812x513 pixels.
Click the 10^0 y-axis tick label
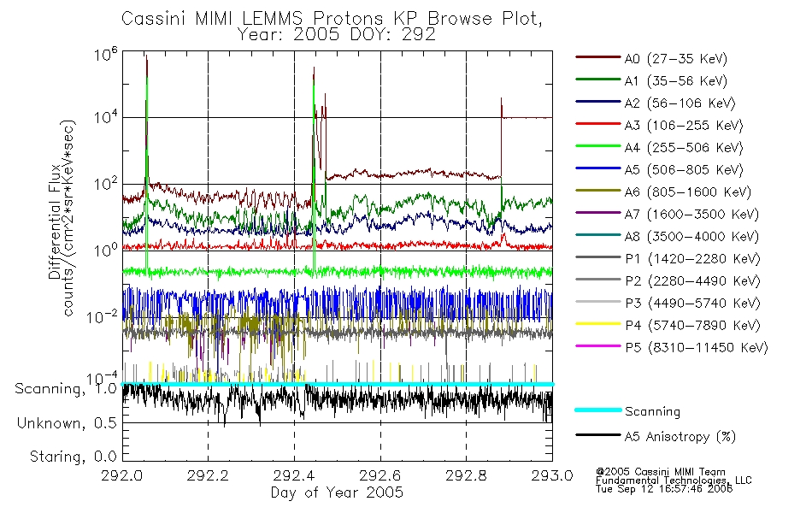(x=106, y=250)
